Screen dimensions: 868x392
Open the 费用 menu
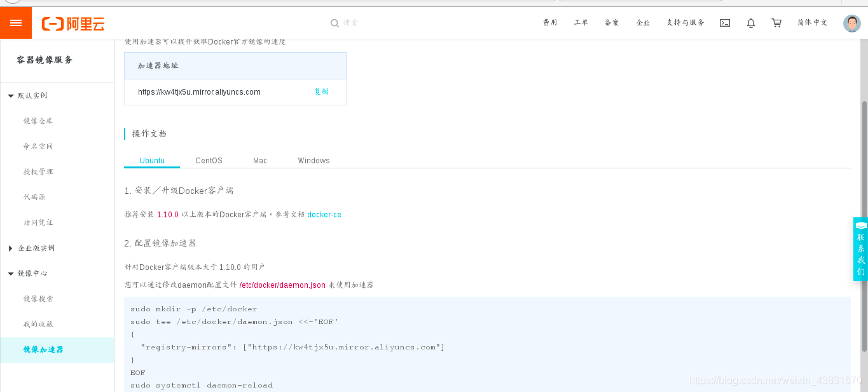pyautogui.click(x=550, y=23)
